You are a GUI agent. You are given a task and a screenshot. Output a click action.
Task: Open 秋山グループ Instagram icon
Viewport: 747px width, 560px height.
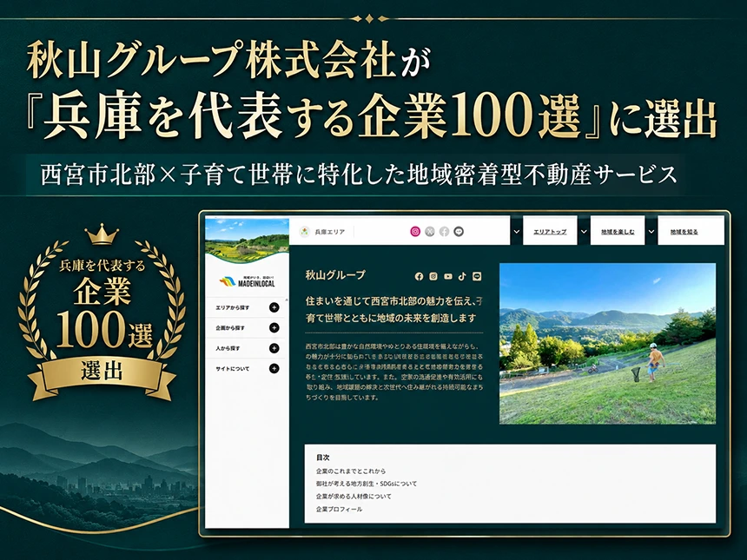[x=433, y=276]
